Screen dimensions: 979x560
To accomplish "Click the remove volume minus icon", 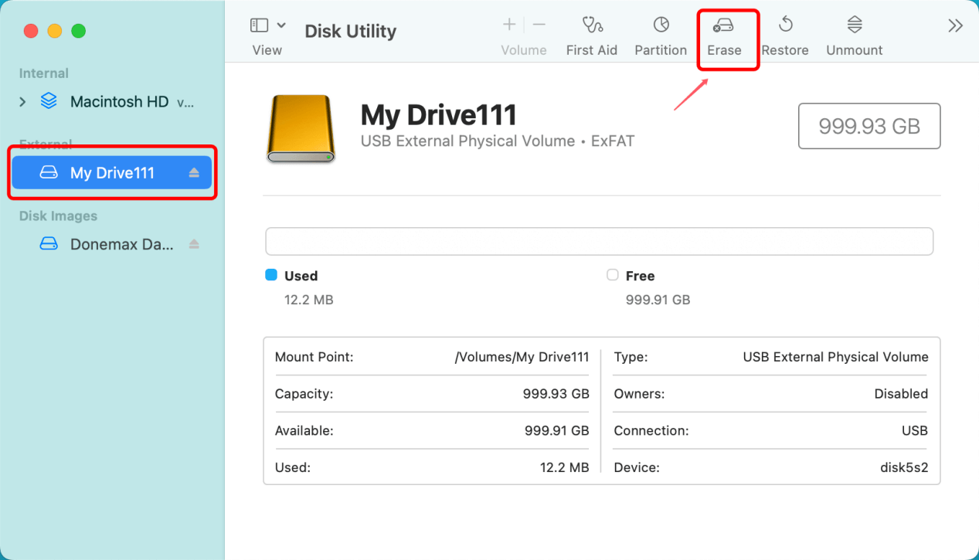I will pos(539,25).
